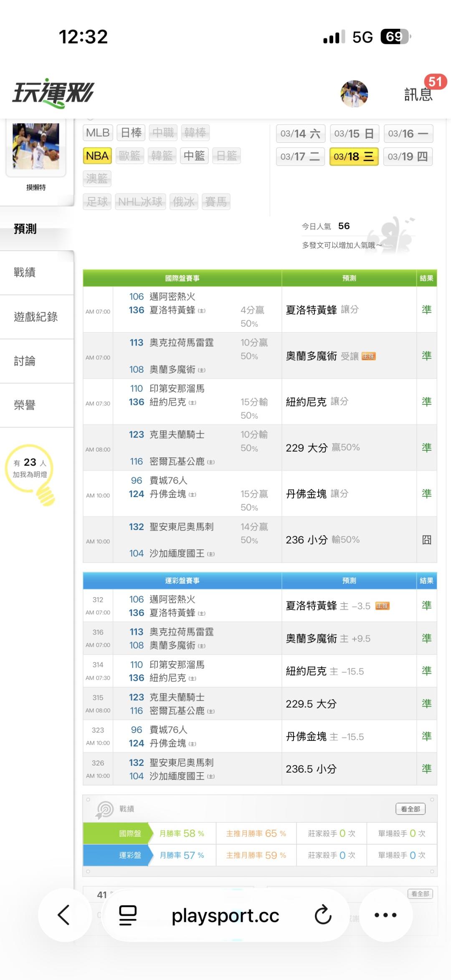The image size is (451, 980).
Task: Open the 玩運彩 logo home page
Action: pyautogui.click(x=53, y=93)
